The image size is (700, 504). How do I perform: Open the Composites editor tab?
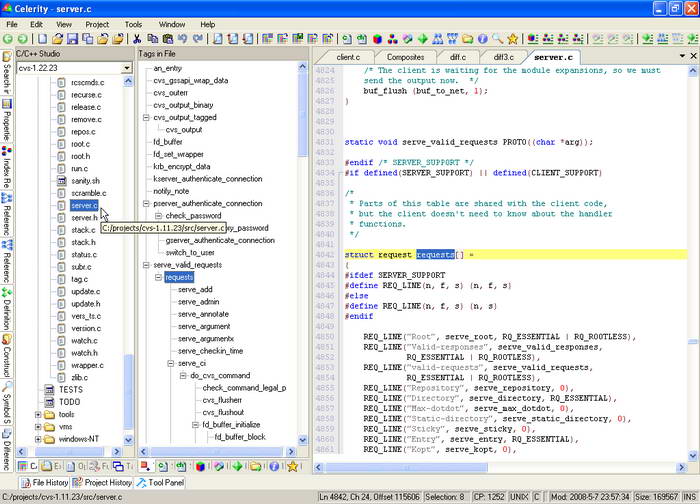pos(405,57)
